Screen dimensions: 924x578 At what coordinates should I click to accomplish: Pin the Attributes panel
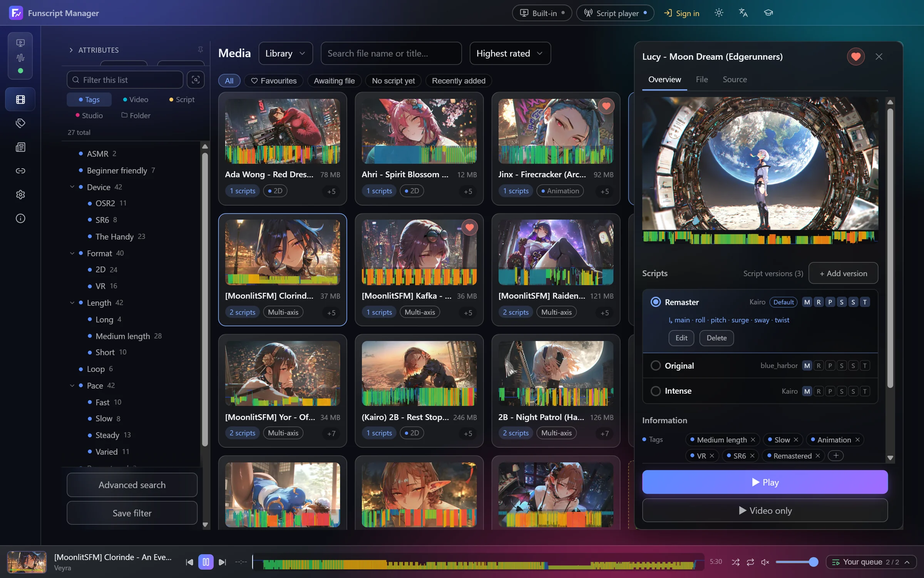[200, 50]
